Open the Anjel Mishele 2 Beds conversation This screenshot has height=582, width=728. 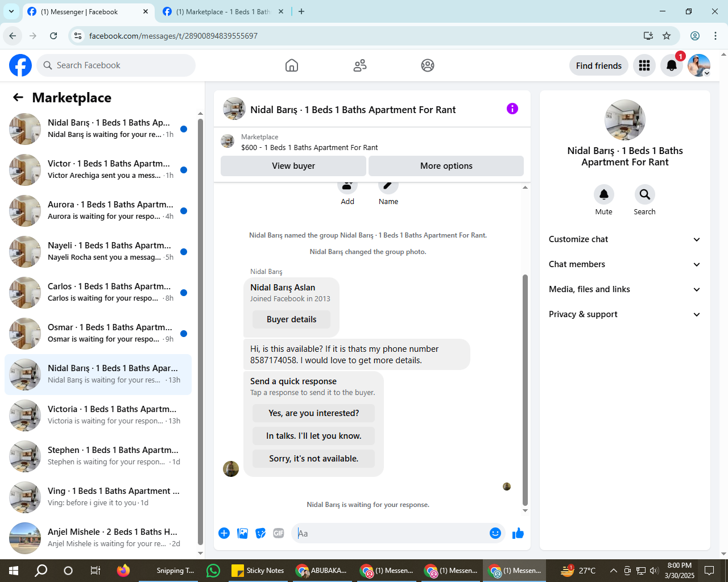point(98,538)
